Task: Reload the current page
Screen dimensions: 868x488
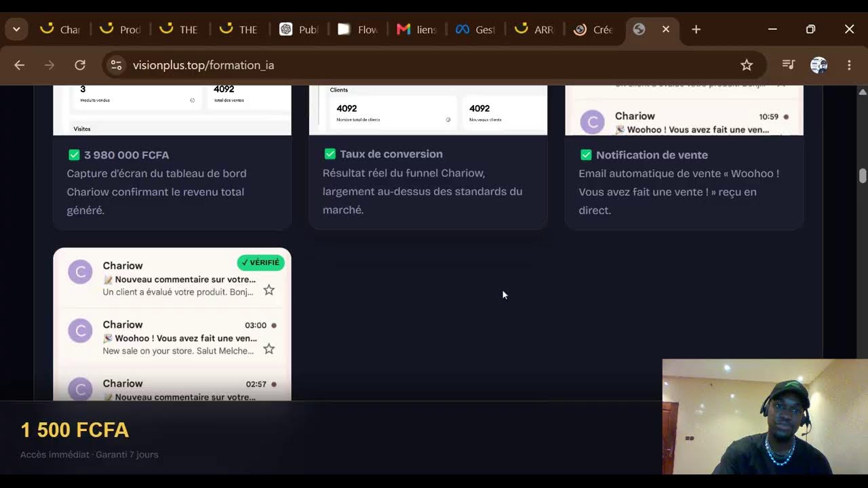Action: pos(80,65)
